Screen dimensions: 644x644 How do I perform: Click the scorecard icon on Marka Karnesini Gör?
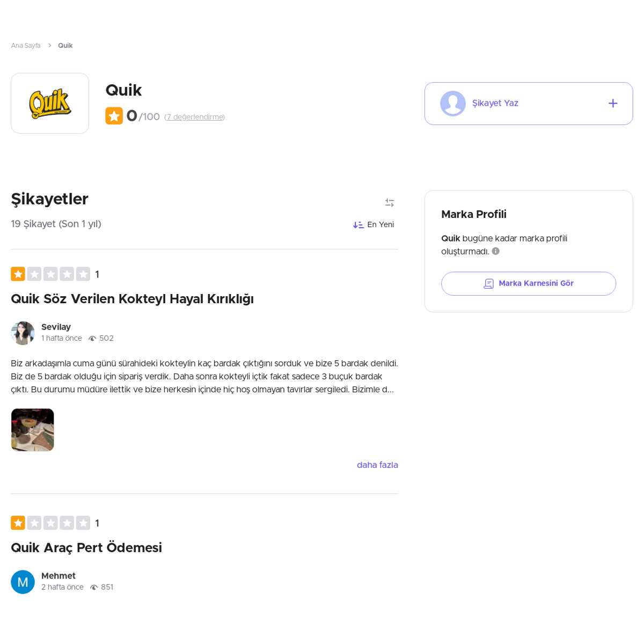[x=489, y=284]
